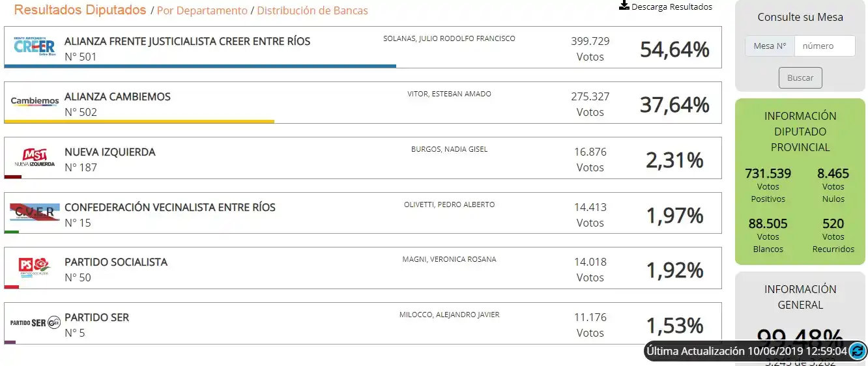Image resolution: width=868 pixels, height=366 pixels.
Task: Select the Resultados Diputados heading link
Action: pos(80,10)
